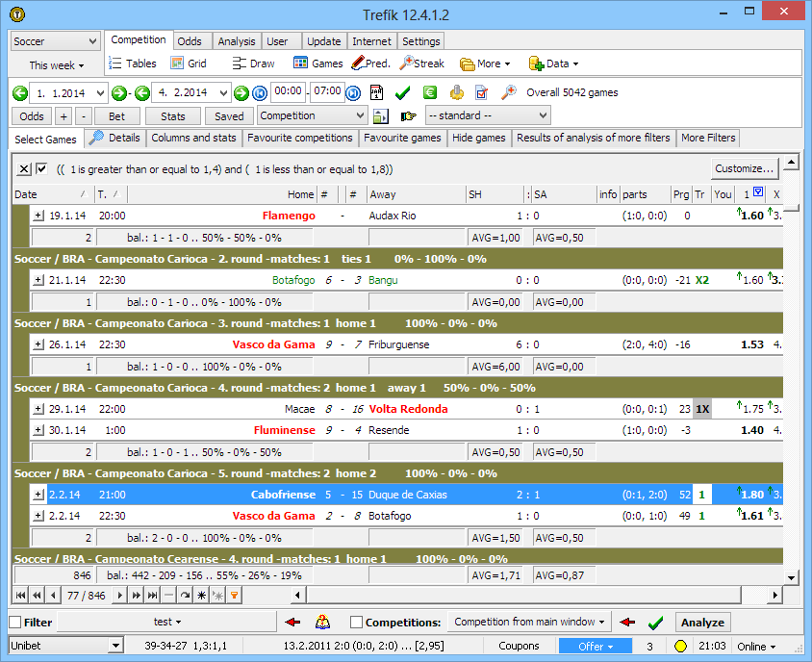Click the blue icon after 07:00
The image size is (812, 662).
tap(353, 93)
